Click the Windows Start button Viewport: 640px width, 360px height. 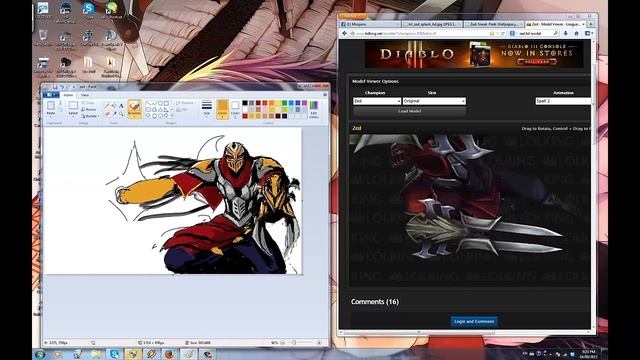[40, 354]
